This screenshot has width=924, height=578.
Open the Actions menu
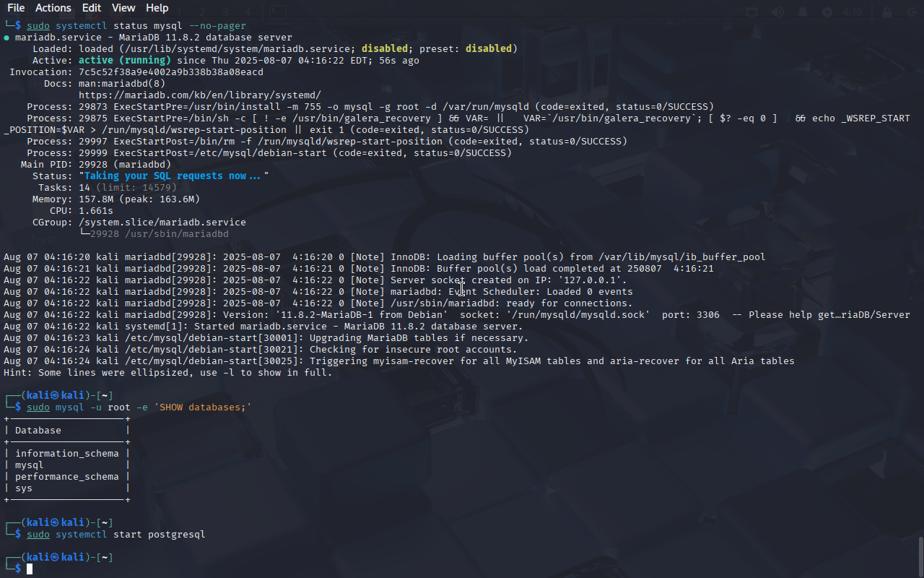(53, 8)
